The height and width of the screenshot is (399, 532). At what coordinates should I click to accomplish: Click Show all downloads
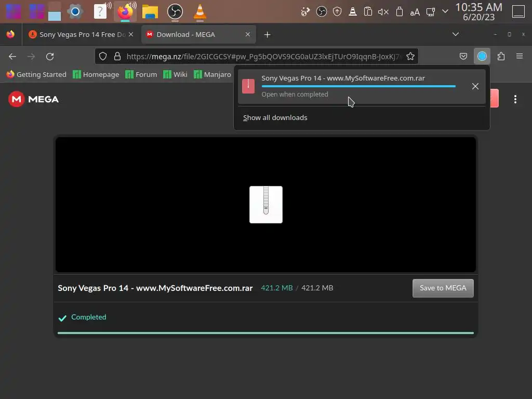click(275, 118)
